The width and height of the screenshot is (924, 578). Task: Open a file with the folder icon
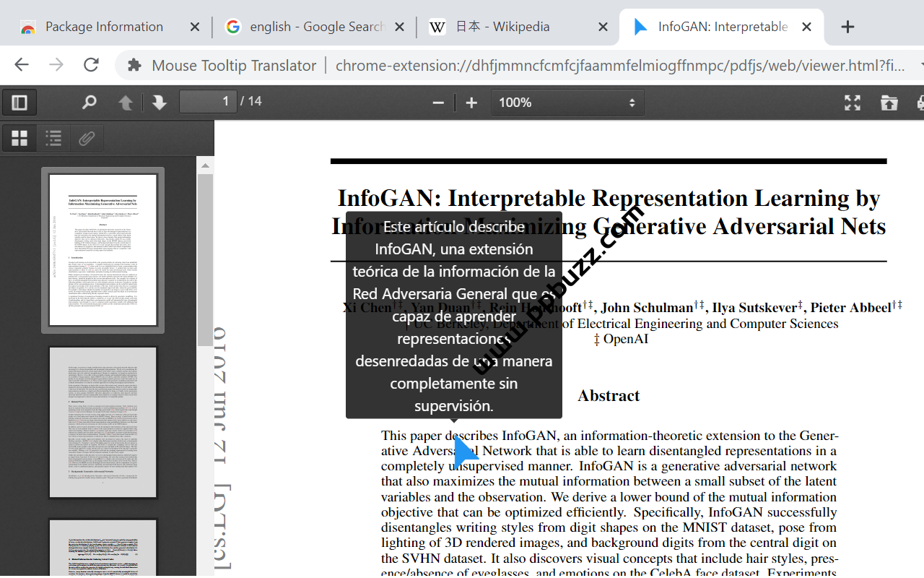[x=889, y=103]
